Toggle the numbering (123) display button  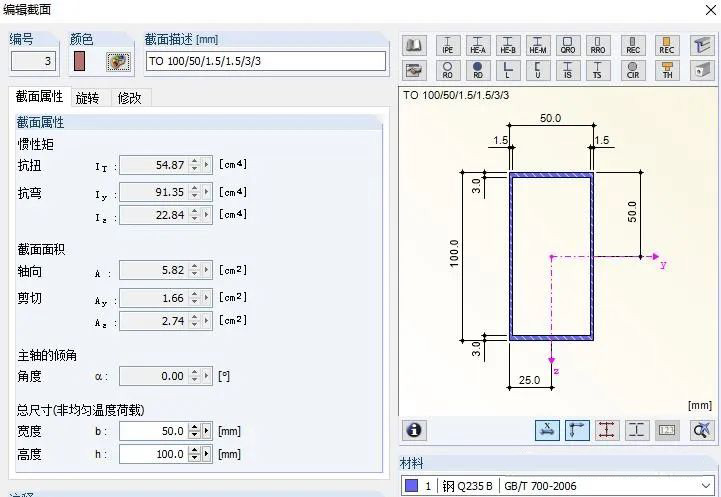(667, 430)
